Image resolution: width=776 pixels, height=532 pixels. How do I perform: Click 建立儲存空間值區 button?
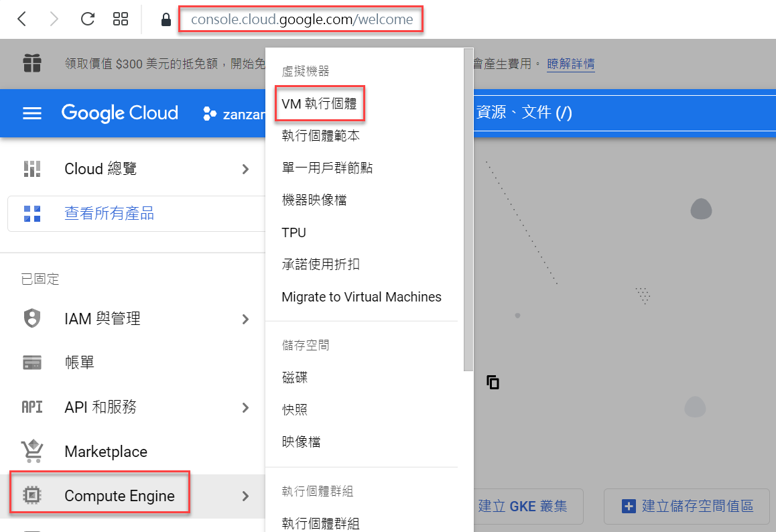tap(687, 507)
